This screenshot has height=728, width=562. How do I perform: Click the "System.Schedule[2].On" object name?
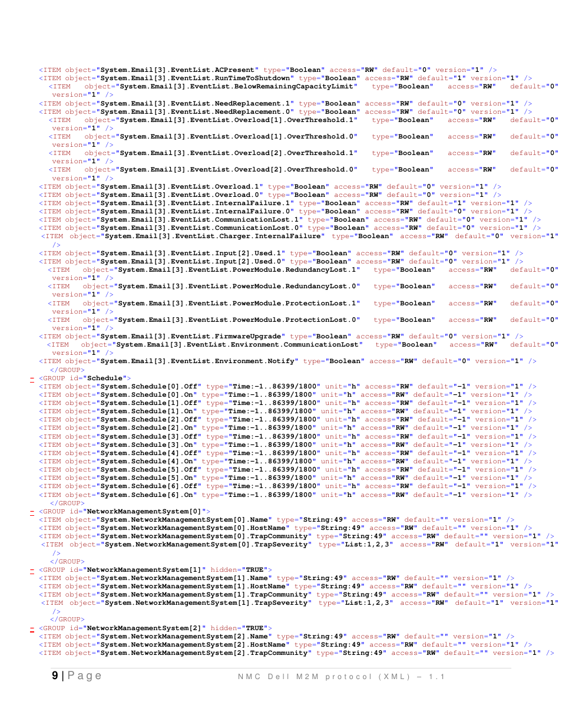tap(147, 427)
